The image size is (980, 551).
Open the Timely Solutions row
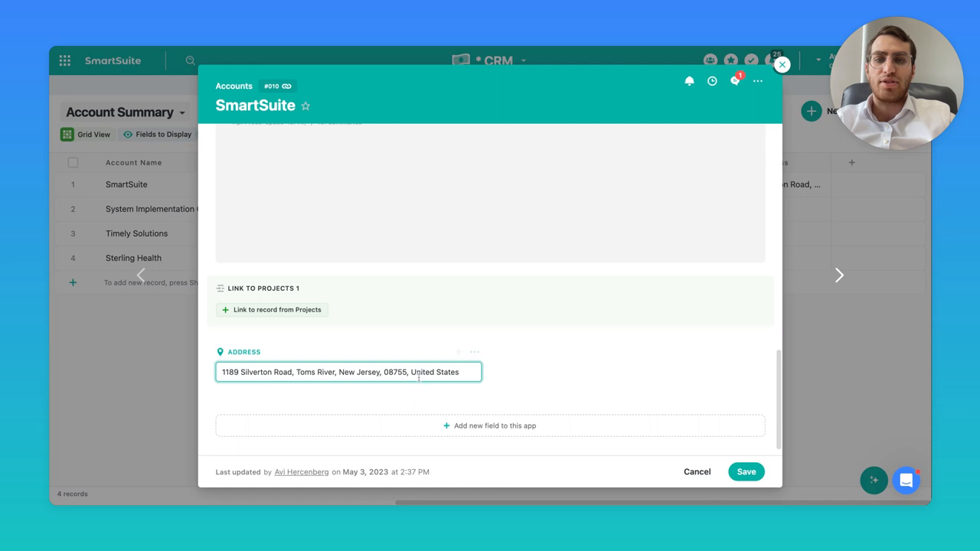click(136, 233)
